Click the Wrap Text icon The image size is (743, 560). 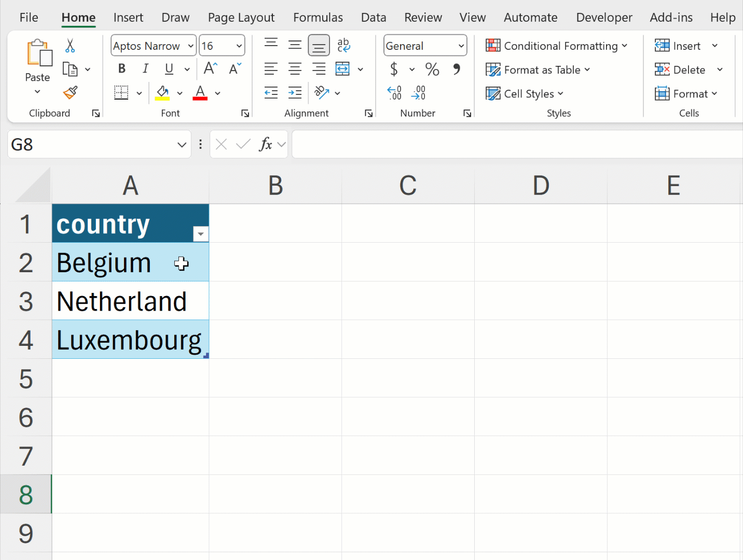343,45
